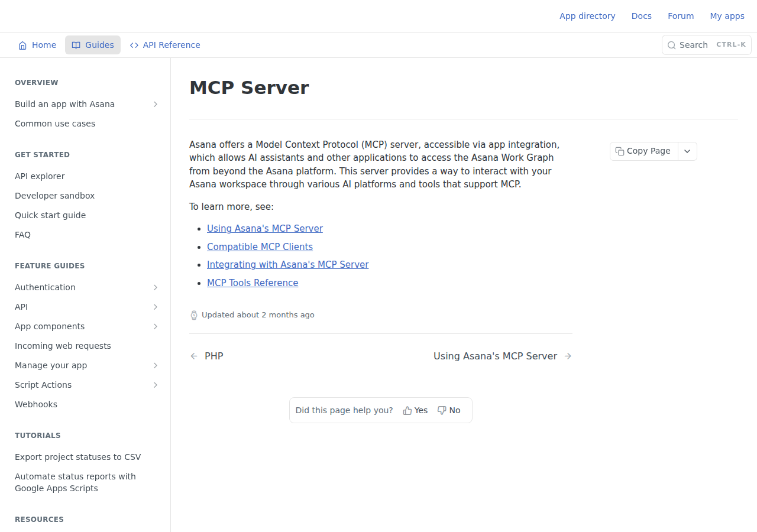Answer No to page helpfulness
Viewport: 757px width, 532px height.
click(x=449, y=410)
